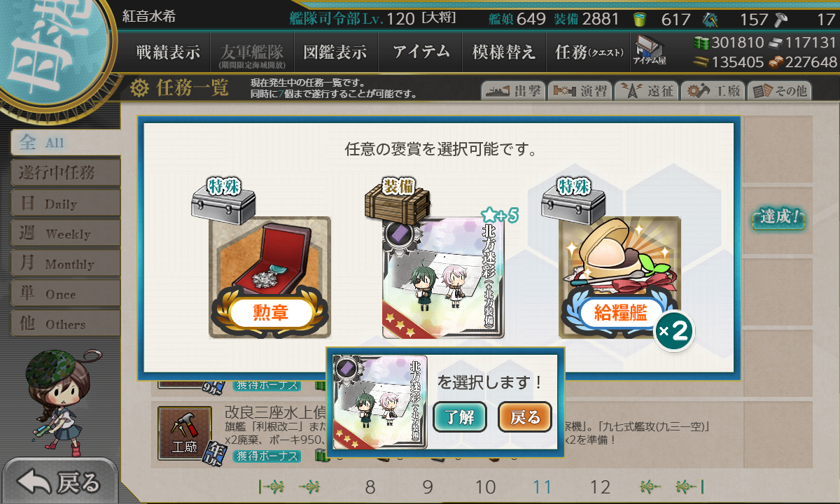
Task: Return to home via bottom-left 戻る
Action: click(x=59, y=482)
